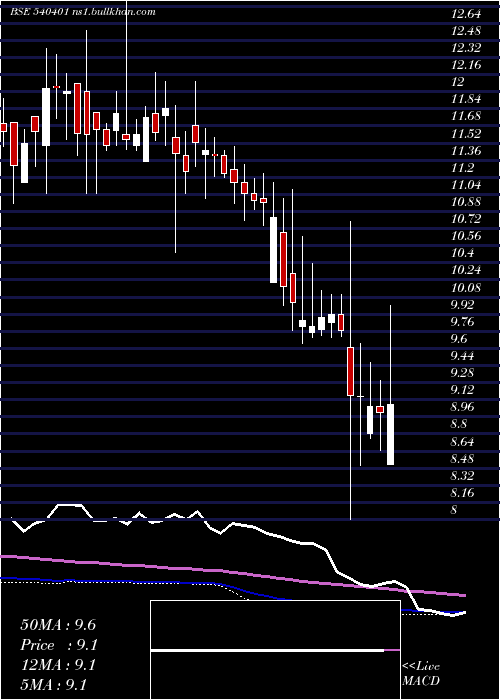Viewport: 500px width, 700px height.
Task: Click the 12.32 price axis label
Action: pos(466,48)
